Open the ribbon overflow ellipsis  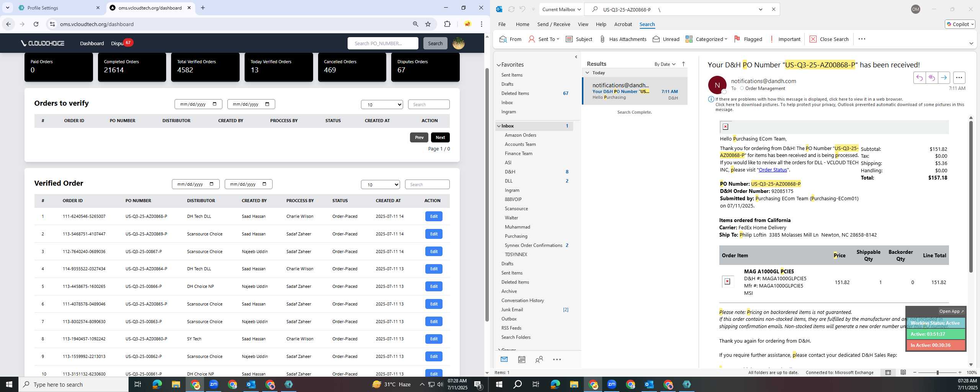862,39
